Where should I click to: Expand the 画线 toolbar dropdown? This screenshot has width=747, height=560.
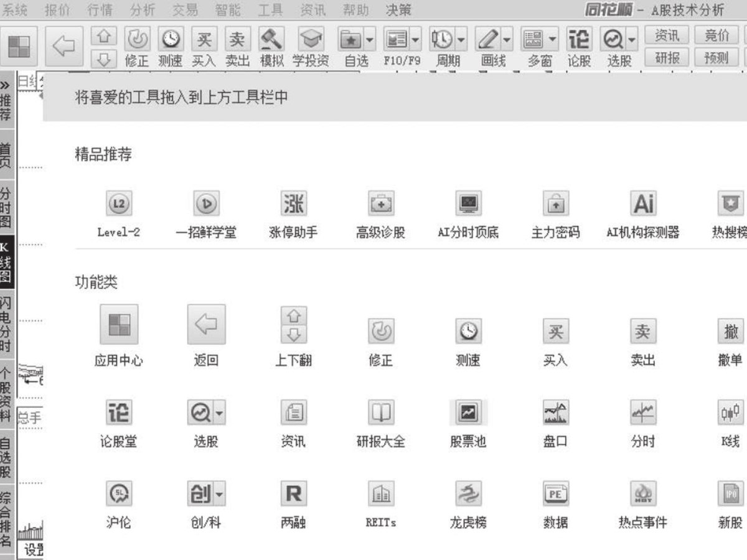pos(507,40)
